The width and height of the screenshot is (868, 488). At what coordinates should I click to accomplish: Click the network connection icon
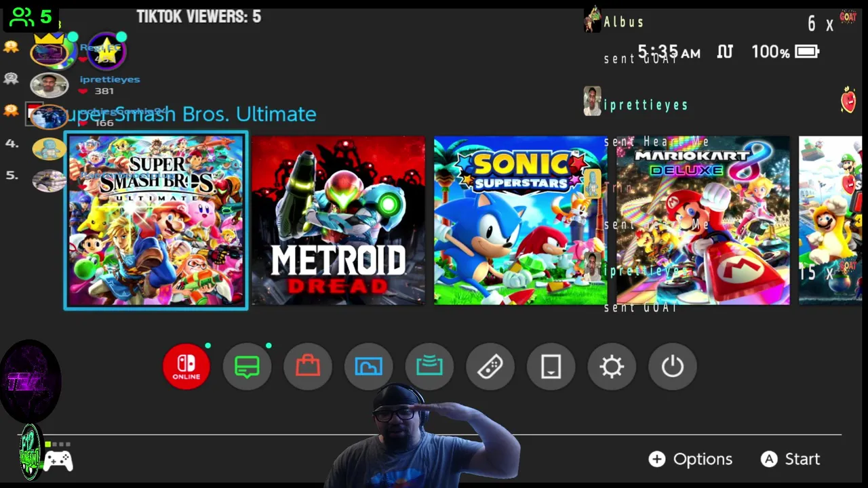click(x=725, y=52)
